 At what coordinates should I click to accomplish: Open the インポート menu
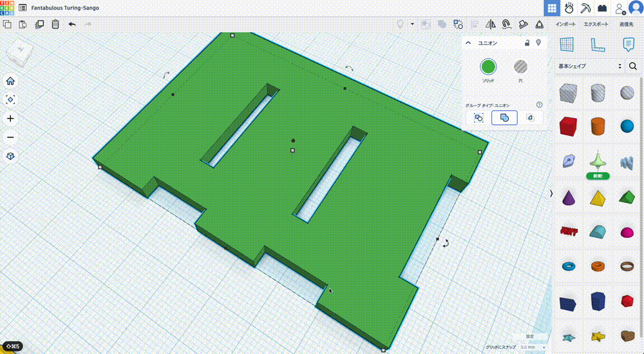click(566, 25)
